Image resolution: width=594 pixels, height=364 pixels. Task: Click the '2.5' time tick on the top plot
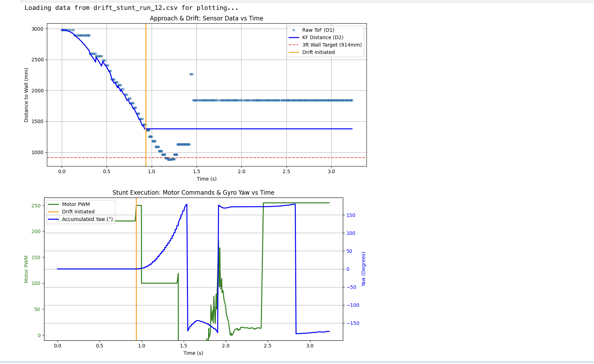286,171
